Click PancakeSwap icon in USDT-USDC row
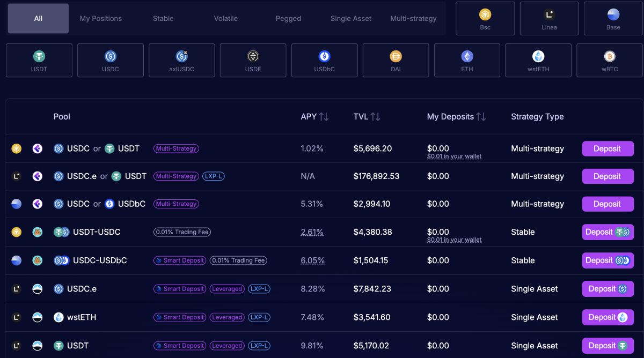 tap(37, 232)
